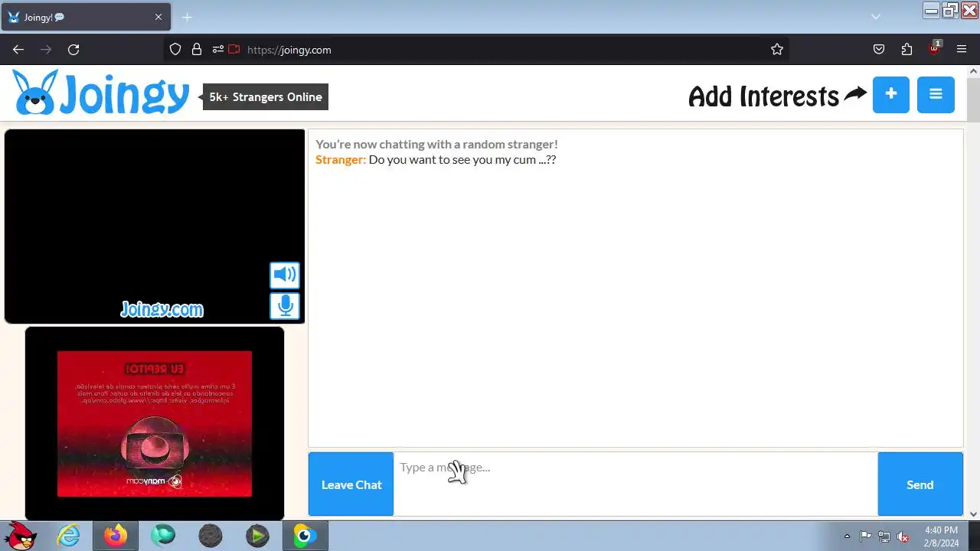The image size is (980, 551).
Task: Show site security padlock info
Action: click(x=197, y=50)
